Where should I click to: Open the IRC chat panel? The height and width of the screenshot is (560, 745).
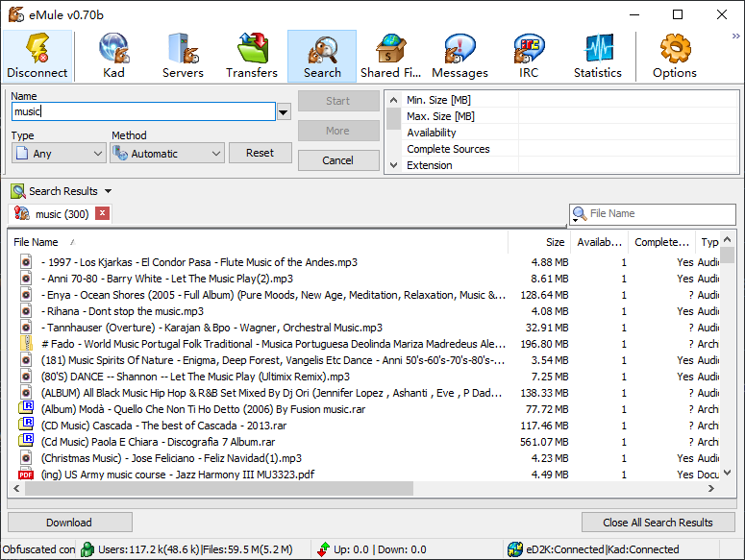pos(529,56)
